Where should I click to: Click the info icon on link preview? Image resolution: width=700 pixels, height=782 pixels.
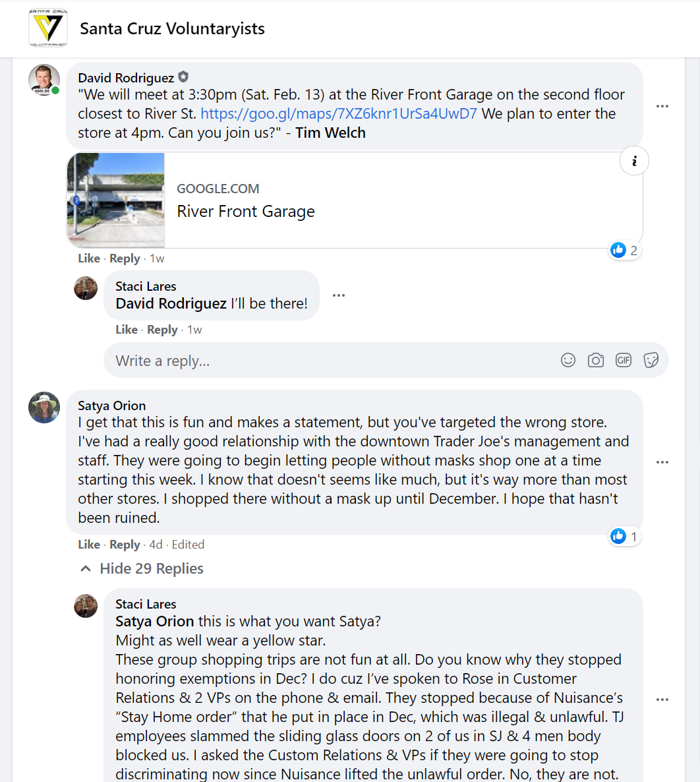point(634,161)
